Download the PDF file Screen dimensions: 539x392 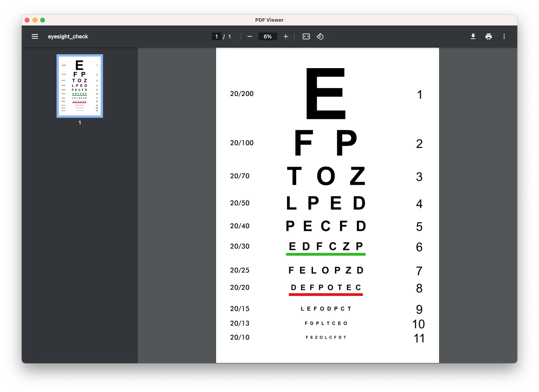click(473, 36)
